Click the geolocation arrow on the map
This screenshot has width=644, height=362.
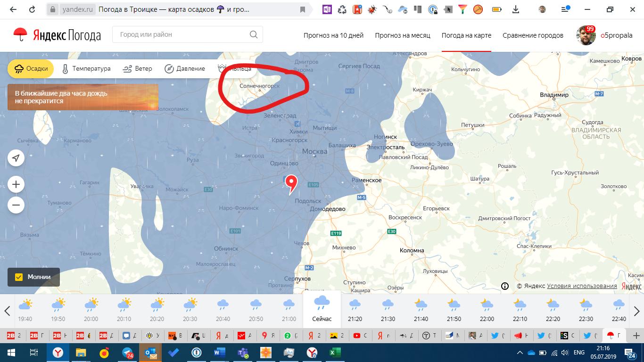[16, 158]
